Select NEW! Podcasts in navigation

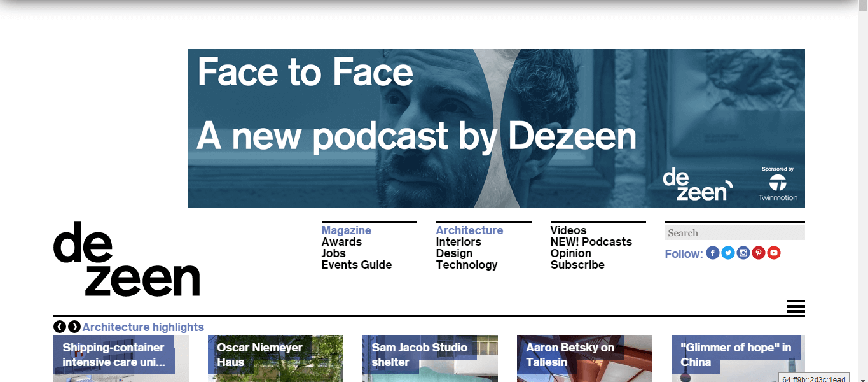pyautogui.click(x=591, y=242)
